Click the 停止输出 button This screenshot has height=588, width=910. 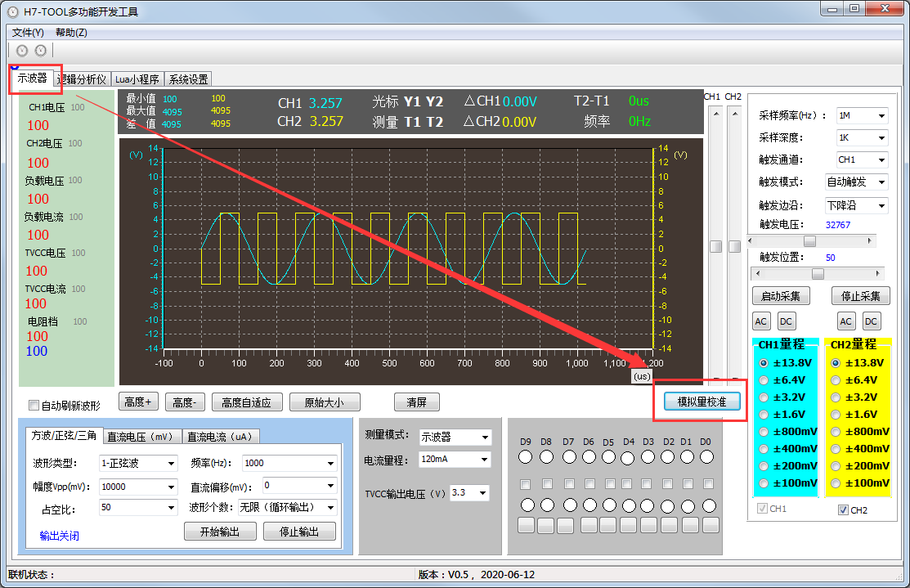299,531
